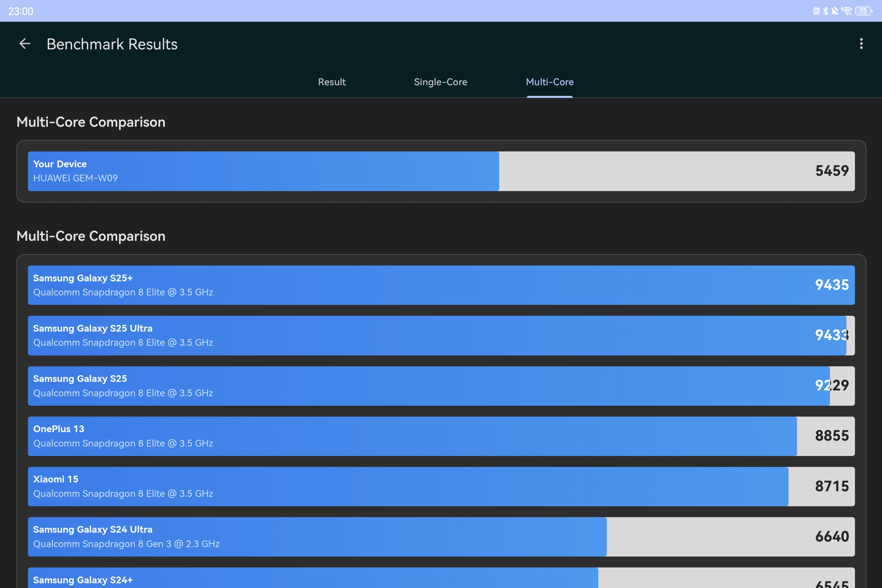The width and height of the screenshot is (882, 588).
Task: Select the HUAWEI GEM-W09 model text
Action: (x=75, y=178)
